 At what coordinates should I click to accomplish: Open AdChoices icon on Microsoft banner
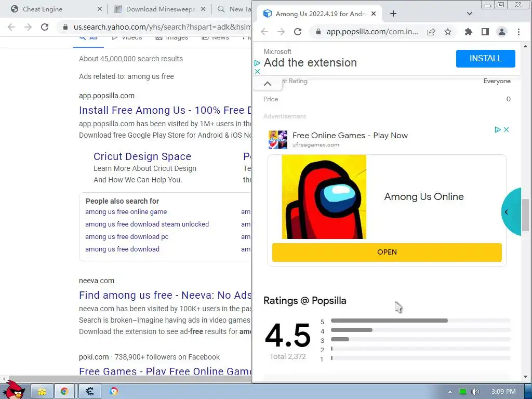[257, 63]
